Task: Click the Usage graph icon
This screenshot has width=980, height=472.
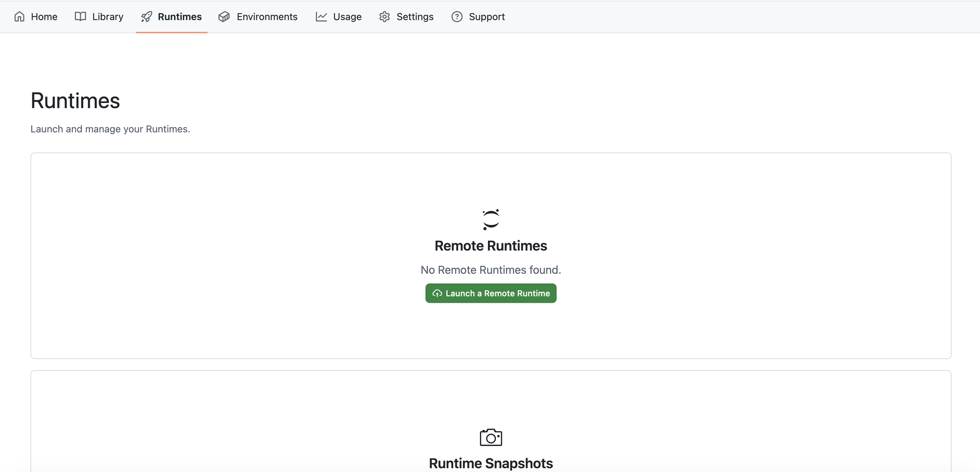Action: coord(321,17)
